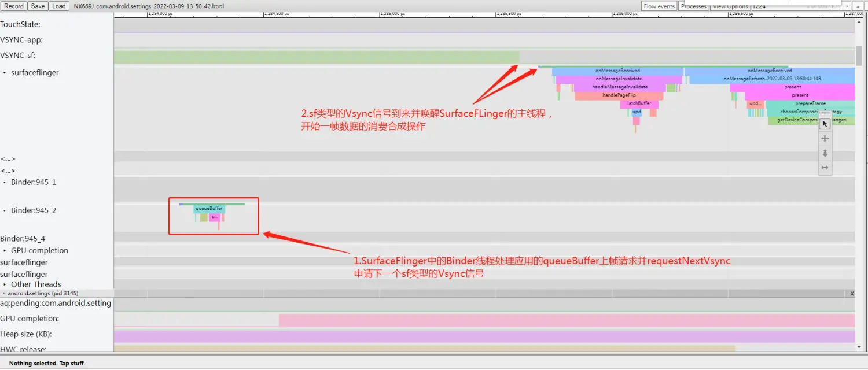Screen dimensions: 868x370
Task: Switch to the pan mouse mode
Action: pyautogui.click(x=825, y=139)
